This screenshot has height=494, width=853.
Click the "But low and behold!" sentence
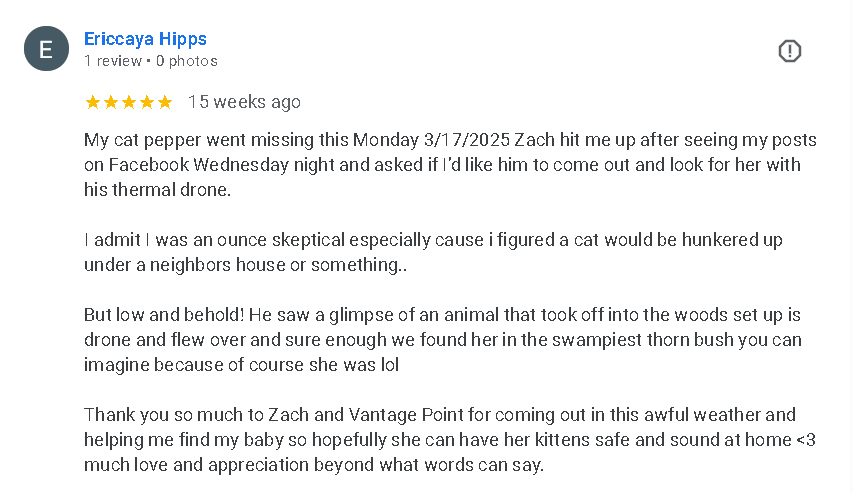pyautogui.click(x=164, y=315)
